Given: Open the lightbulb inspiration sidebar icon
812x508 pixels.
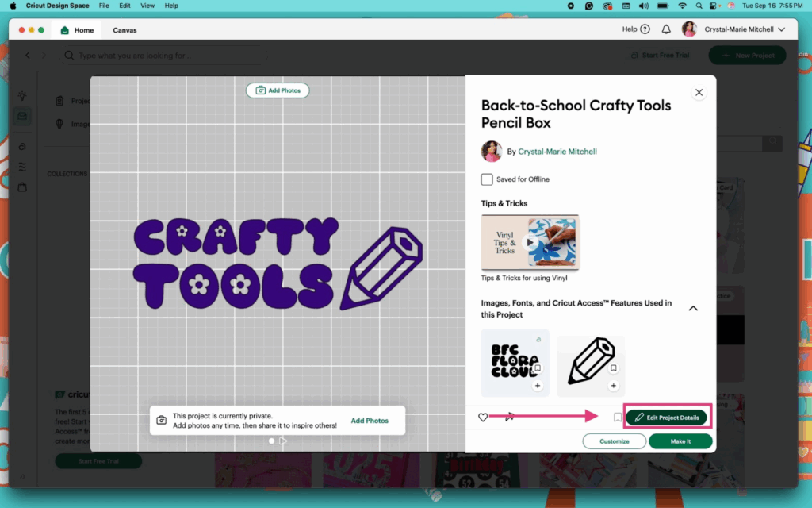Looking at the screenshot, I should (x=22, y=96).
